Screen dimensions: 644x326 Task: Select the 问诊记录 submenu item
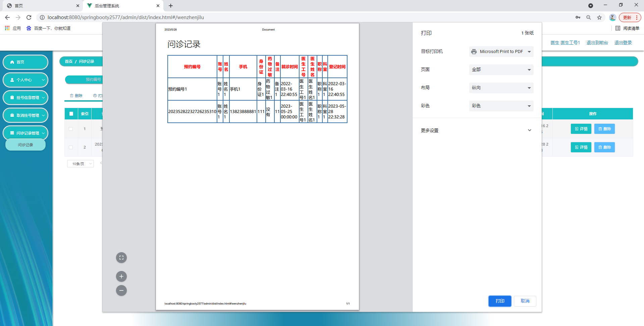[x=25, y=145]
